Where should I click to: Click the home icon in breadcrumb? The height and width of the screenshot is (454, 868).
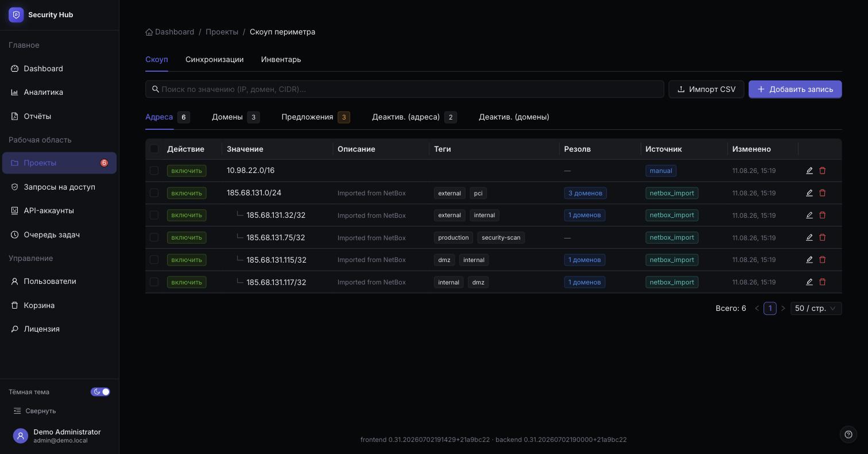(x=149, y=32)
